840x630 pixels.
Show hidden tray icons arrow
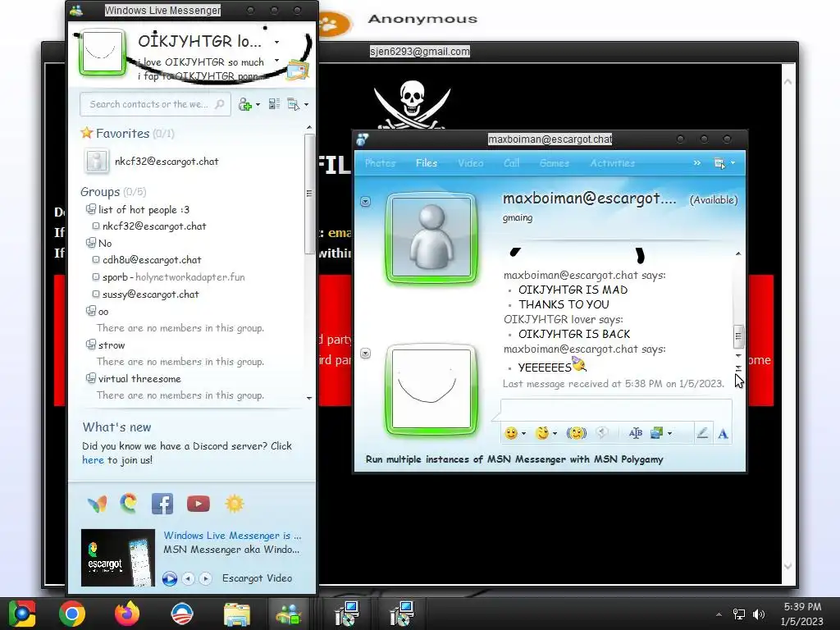tap(719, 614)
